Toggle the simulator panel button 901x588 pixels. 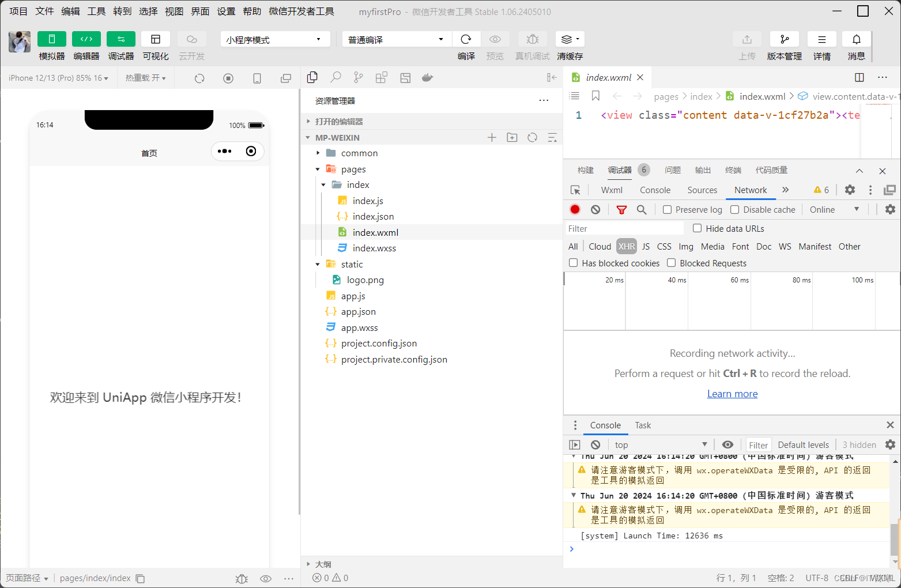pyautogui.click(x=52, y=39)
